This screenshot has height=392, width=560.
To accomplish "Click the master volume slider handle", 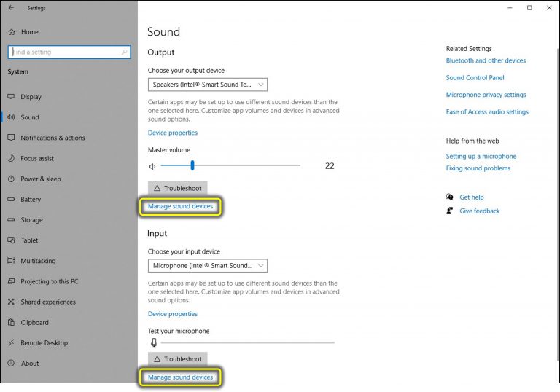I will [192, 165].
